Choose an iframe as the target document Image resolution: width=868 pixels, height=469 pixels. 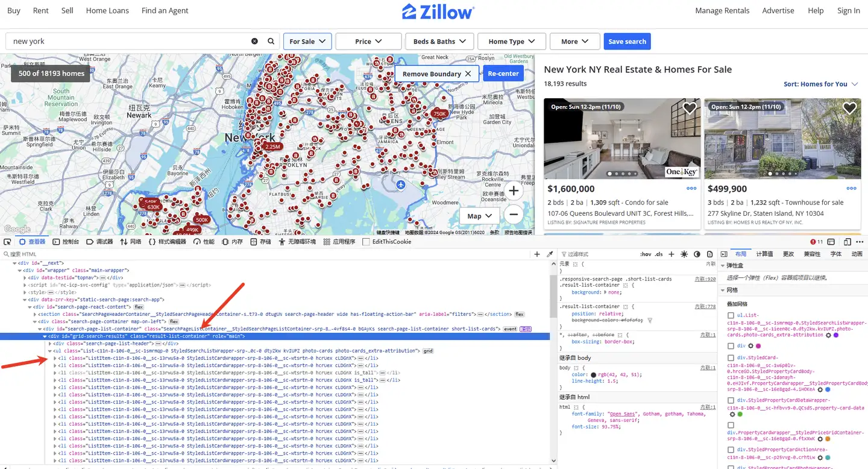click(x=831, y=242)
